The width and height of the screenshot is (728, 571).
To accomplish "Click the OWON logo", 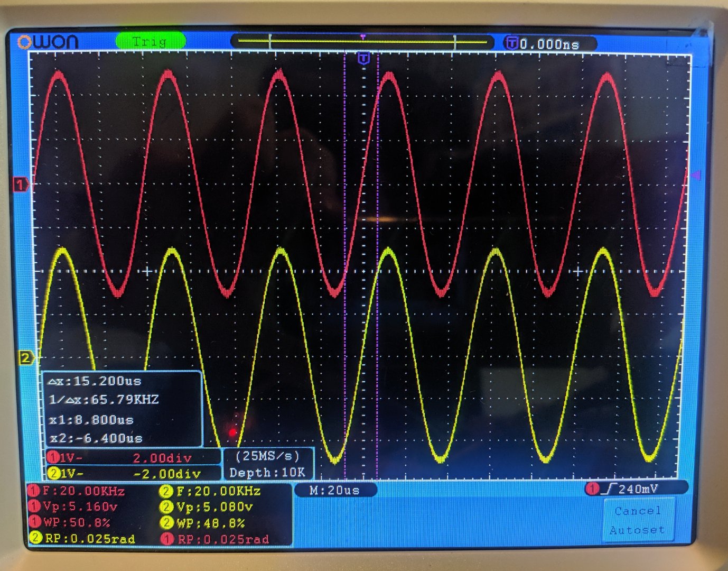I will (x=48, y=42).
